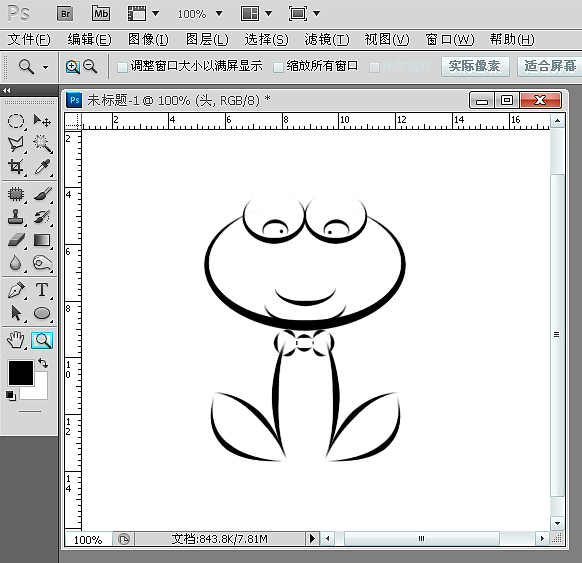Select the History Brush tool

(x=42, y=217)
